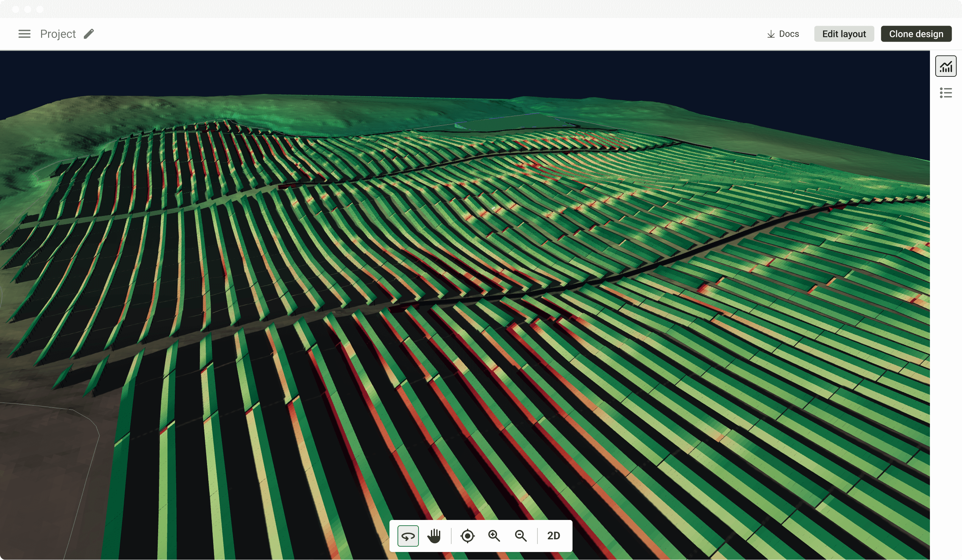Screen dimensions: 962x560
Task: Select the Project title in the header
Action: pyautogui.click(x=58, y=34)
